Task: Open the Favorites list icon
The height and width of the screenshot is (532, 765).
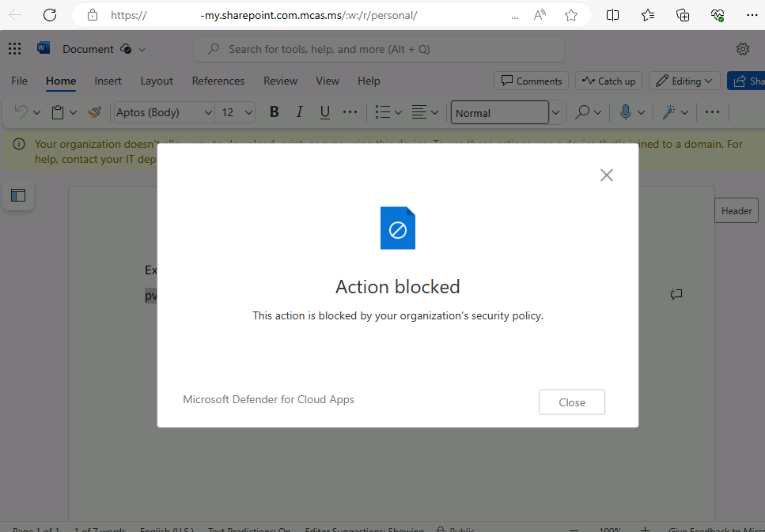Action: 648,15
